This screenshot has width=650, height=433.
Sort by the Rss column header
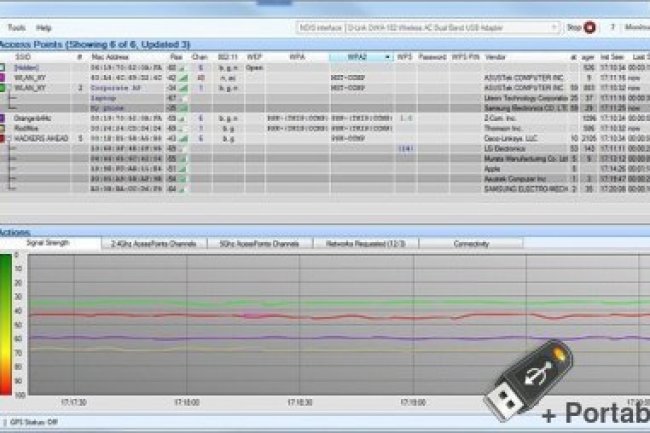176,57
